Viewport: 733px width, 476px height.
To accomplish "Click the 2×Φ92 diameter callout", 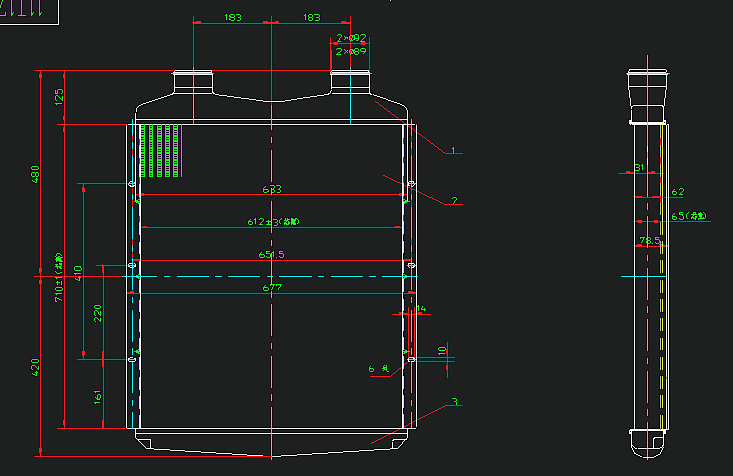I will click(x=351, y=38).
